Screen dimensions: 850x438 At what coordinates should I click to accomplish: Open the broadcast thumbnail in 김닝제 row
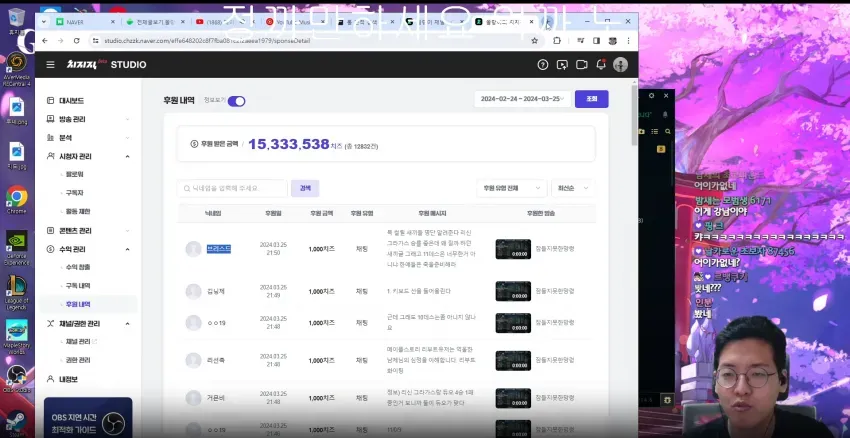513,291
